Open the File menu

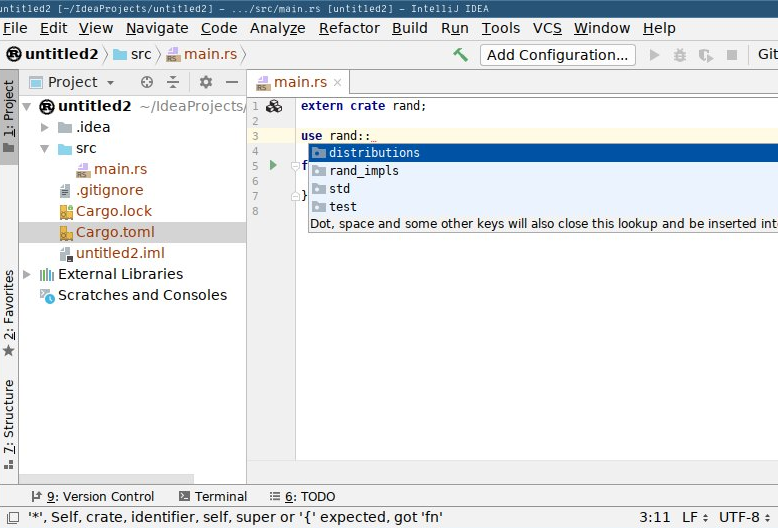point(15,28)
